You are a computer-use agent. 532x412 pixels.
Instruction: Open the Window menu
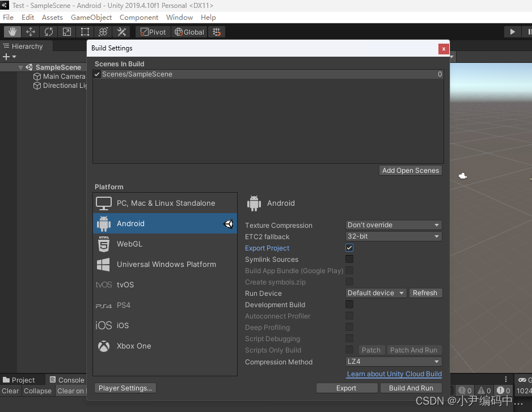179,18
